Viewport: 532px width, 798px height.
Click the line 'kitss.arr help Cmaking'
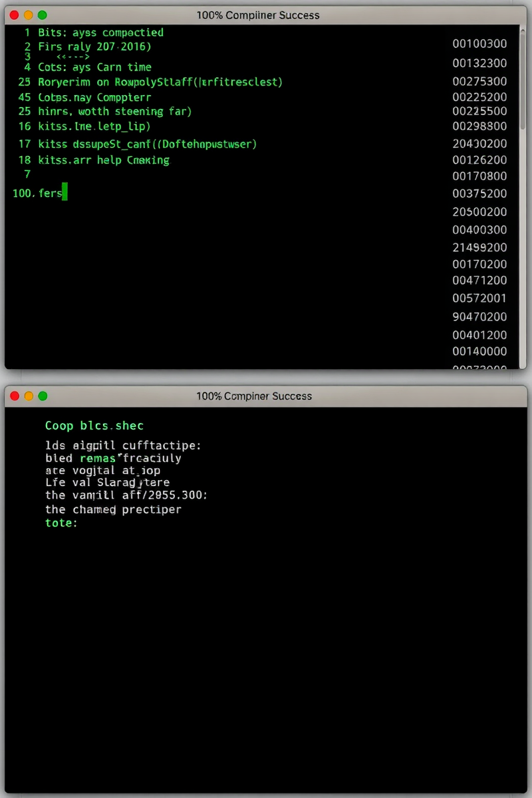pos(104,160)
